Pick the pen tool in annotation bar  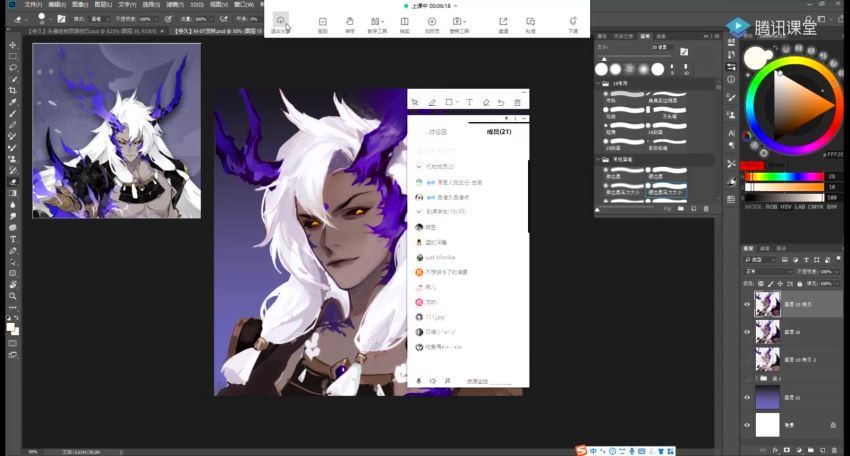[x=432, y=102]
